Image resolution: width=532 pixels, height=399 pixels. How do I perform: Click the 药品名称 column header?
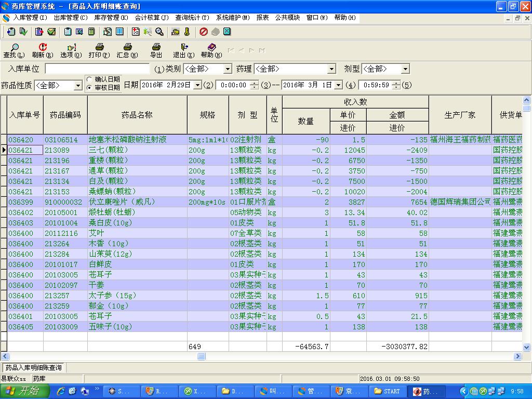pos(137,115)
